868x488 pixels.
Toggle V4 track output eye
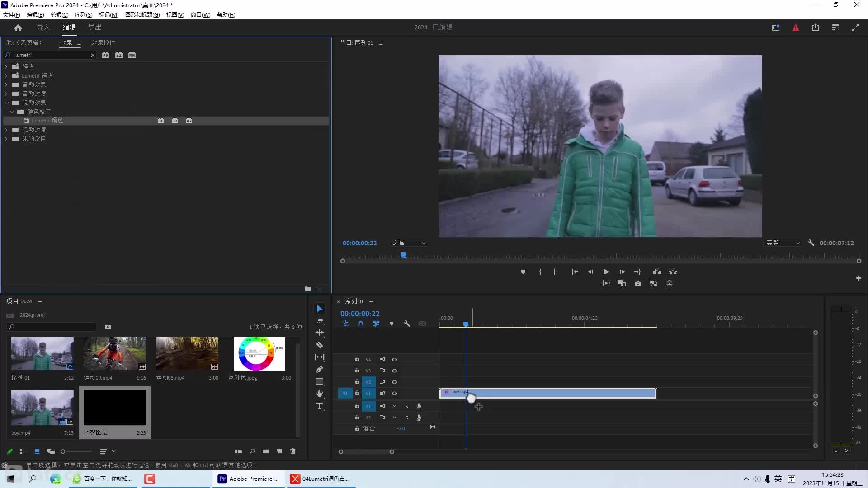[394, 359]
